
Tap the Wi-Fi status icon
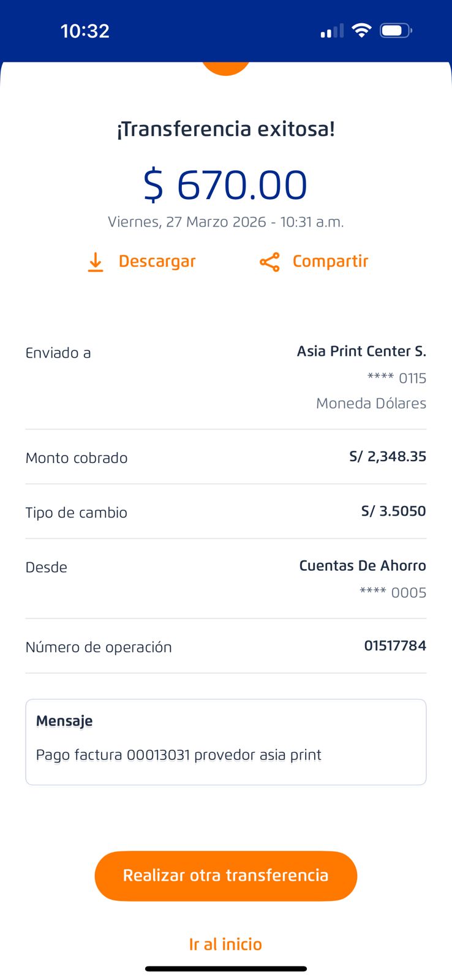362,31
